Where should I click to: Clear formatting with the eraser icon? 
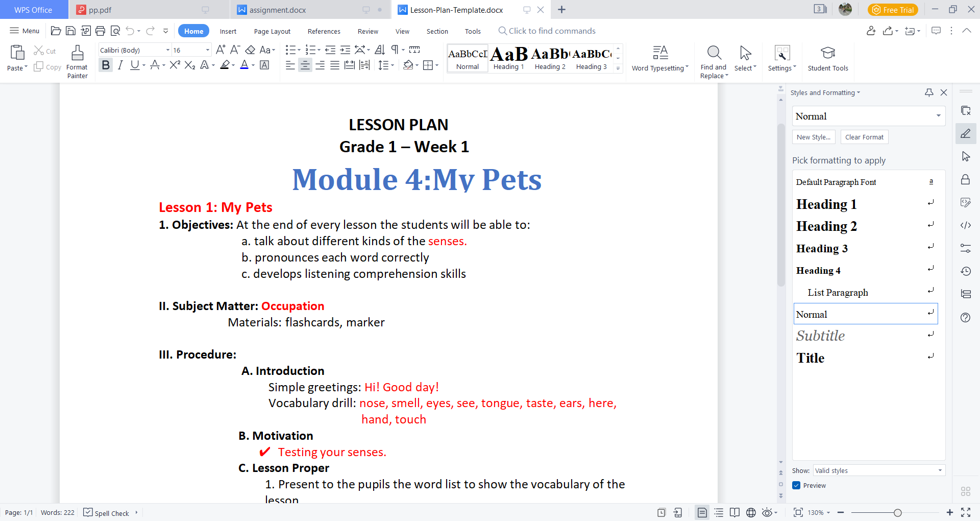point(250,50)
